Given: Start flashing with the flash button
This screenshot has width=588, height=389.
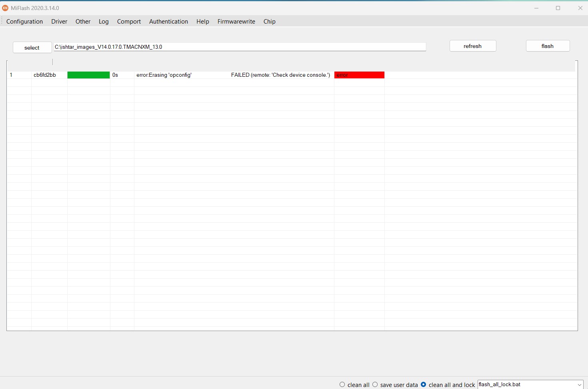Looking at the screenshot, I should click(547, 46).
